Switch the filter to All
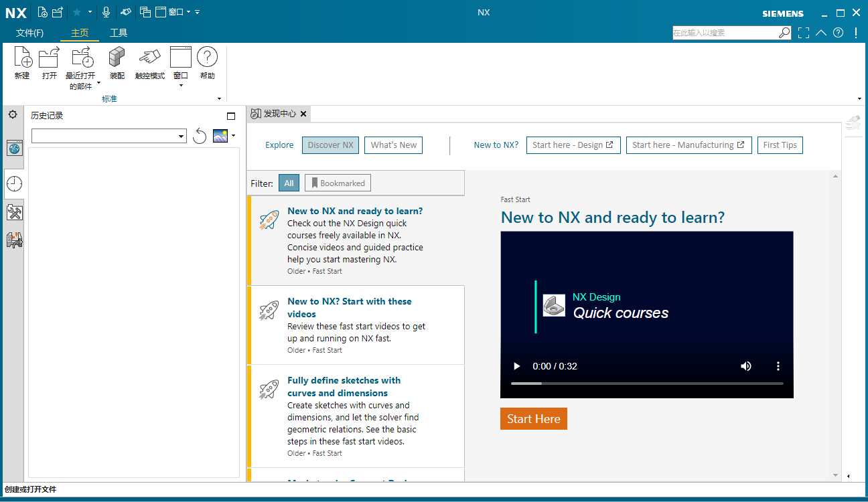This screenshot has height=502, width=868. click(289, 182)
